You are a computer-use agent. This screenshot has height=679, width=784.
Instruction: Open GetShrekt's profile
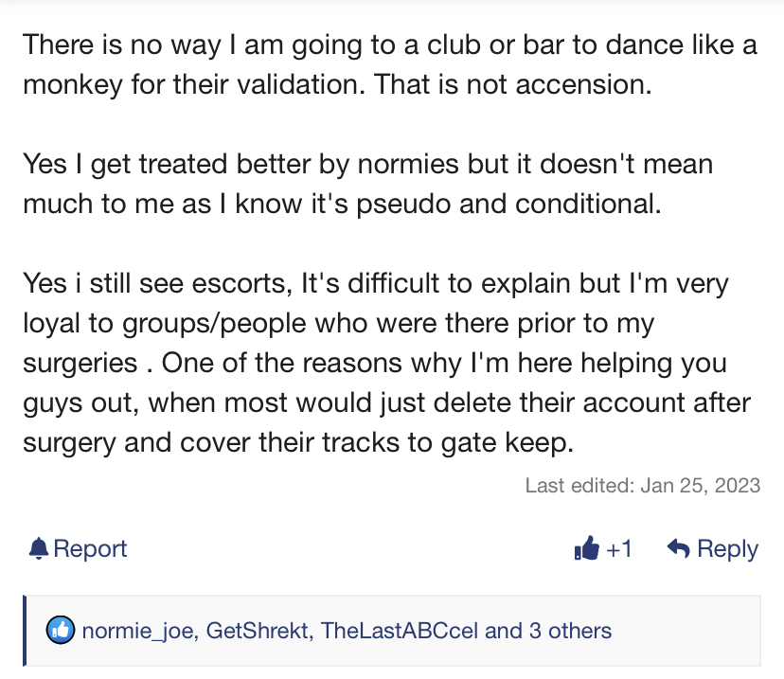tap(257, 631)
